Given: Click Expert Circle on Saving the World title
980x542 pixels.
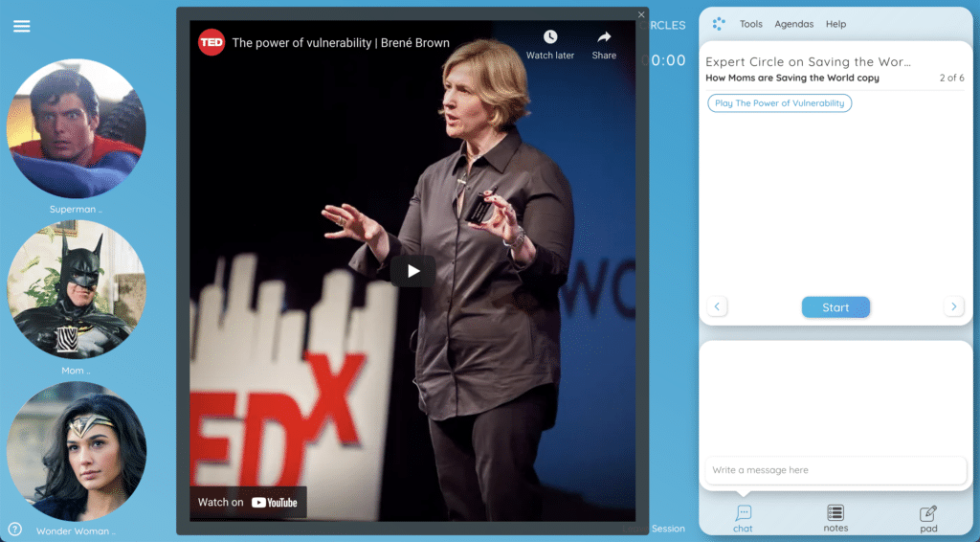Looking at the screenshot, I should [808, 61].
